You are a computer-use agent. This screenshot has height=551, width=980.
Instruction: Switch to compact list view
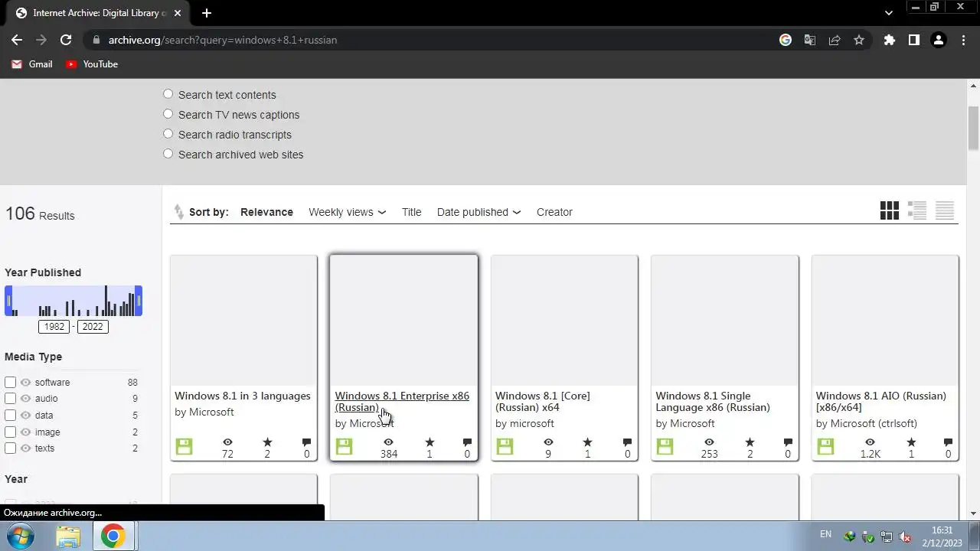click(x=945, y=210)
